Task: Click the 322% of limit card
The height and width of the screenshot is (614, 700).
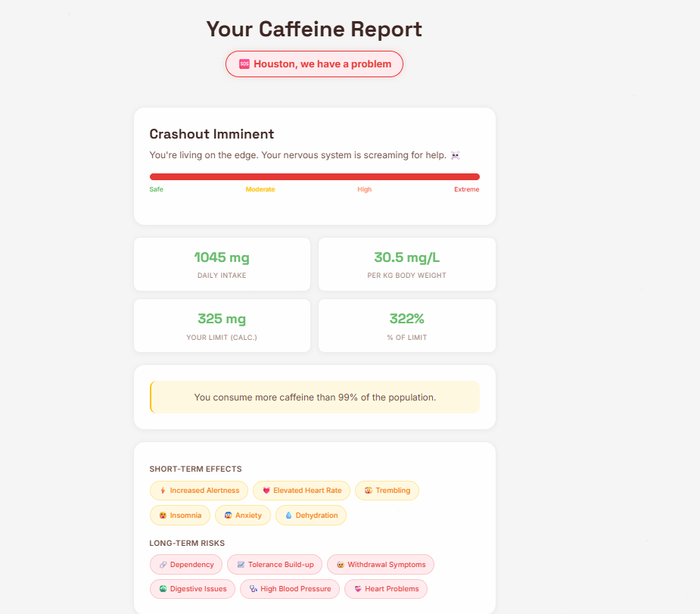Action: pos(406,325)
